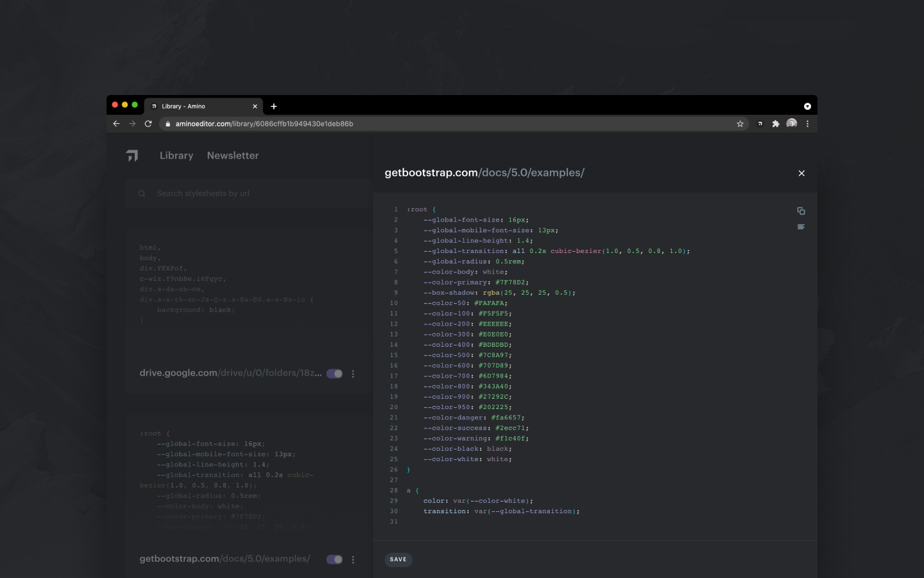Click the getbootstrap.com panel title
The image size is (924, 578).
484,173
